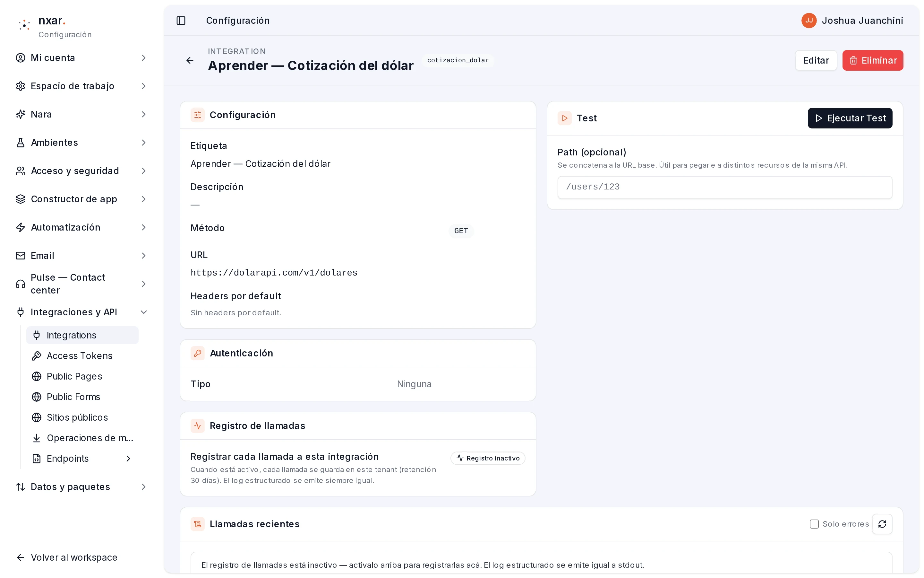Click the GET method badge
Viewport: 924px width, 578px height.
[x=461, y=231]
